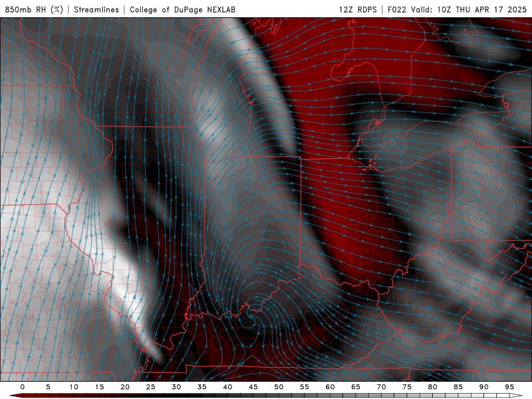Click 'Valid: 10Z THU APR 17 2025' text
Screen dimensions: 532x399
(x=469, y=9)
